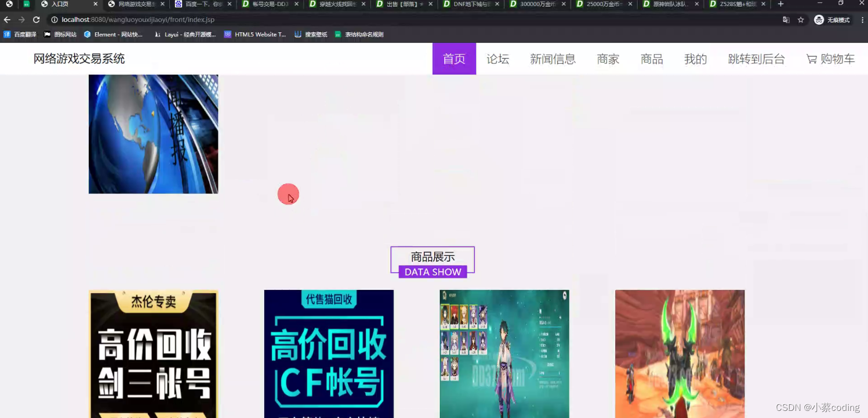Close the 百度一下 tab

pyautogui.click(x=229, y=4)
